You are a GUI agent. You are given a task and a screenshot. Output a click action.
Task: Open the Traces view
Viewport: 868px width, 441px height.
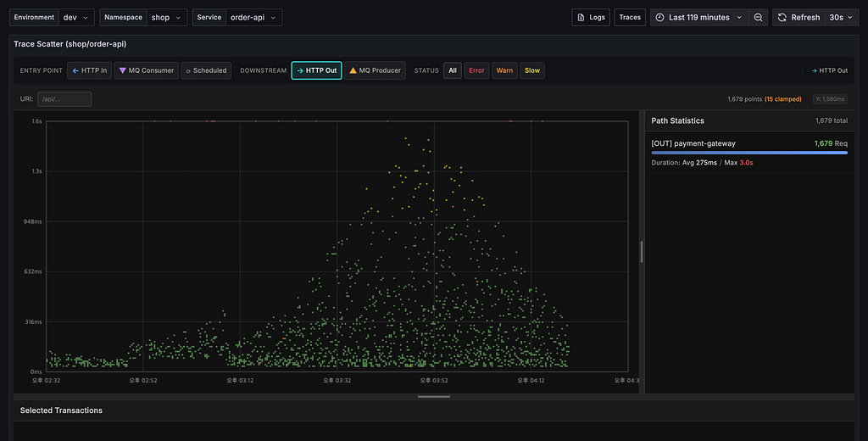click(630, 17)
